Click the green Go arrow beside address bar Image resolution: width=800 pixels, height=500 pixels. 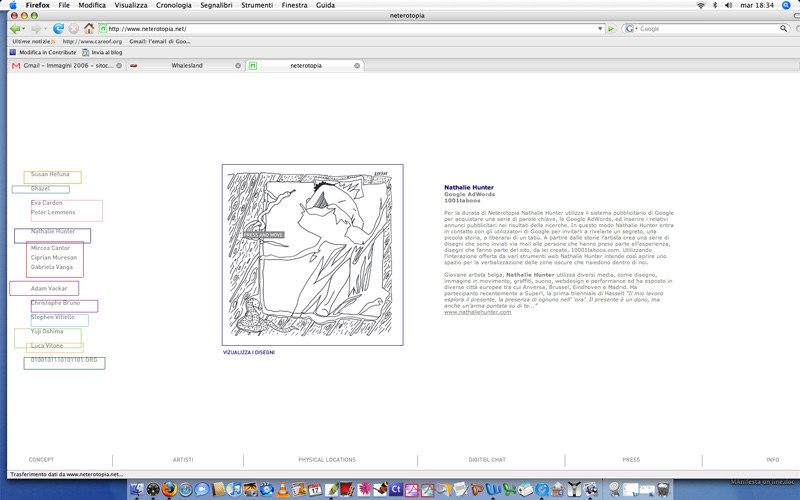pyautogui.click(x=611, y=29)
